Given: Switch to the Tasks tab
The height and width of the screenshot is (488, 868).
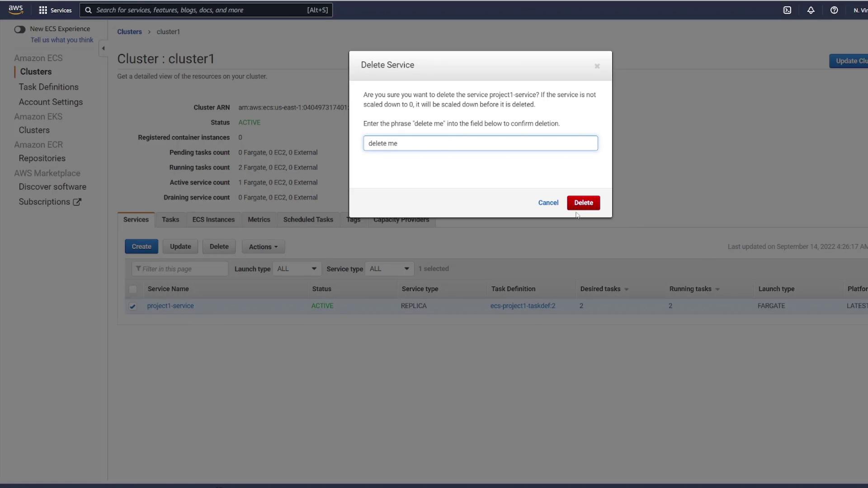Looking at the screenshot, I should click(170, 220).
